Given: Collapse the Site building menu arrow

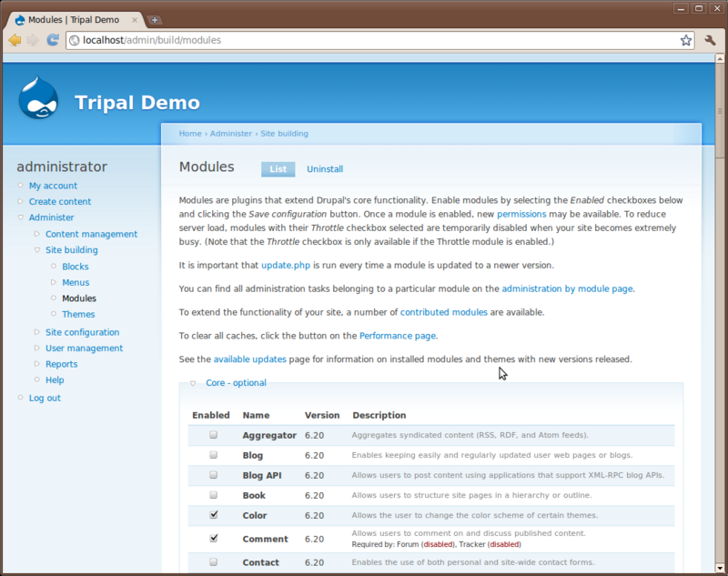Looking at the screenshot, I should click(37, 249).
